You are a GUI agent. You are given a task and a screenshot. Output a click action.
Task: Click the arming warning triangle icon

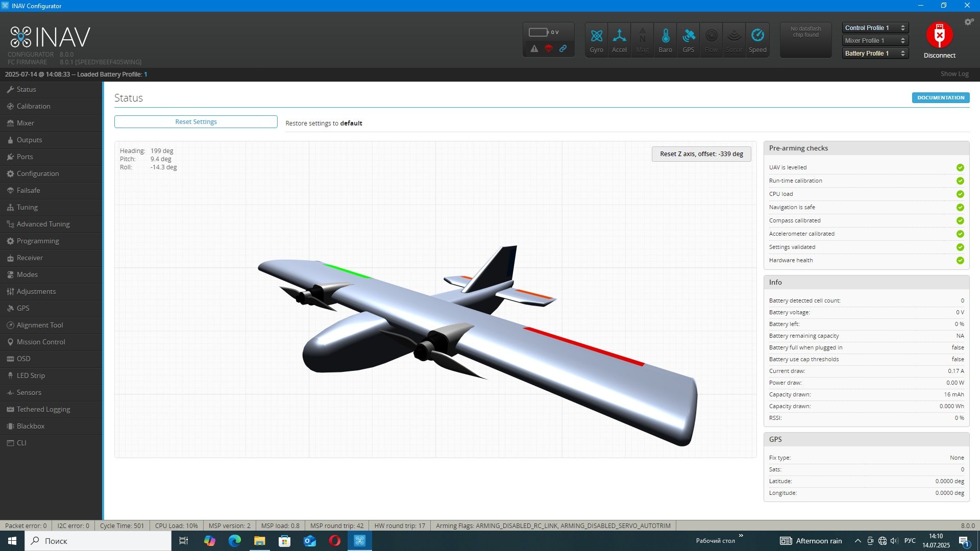534,48
